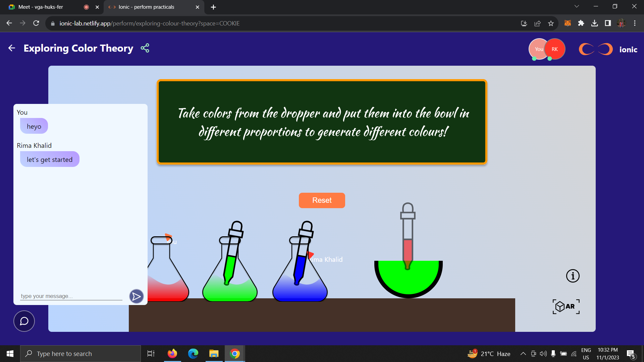644x362 pixels.
Task: Go back using the arrow beside the title
Action: tap(12, 48)
